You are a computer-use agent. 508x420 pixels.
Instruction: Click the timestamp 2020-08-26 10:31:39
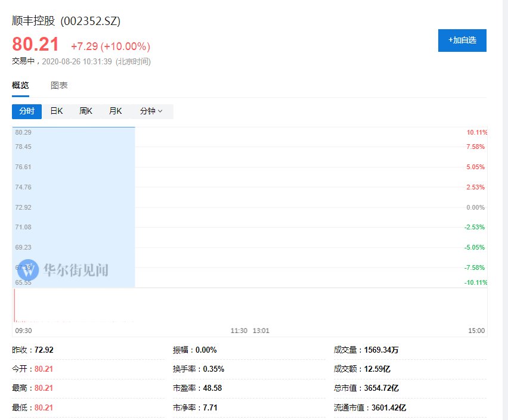77,61
